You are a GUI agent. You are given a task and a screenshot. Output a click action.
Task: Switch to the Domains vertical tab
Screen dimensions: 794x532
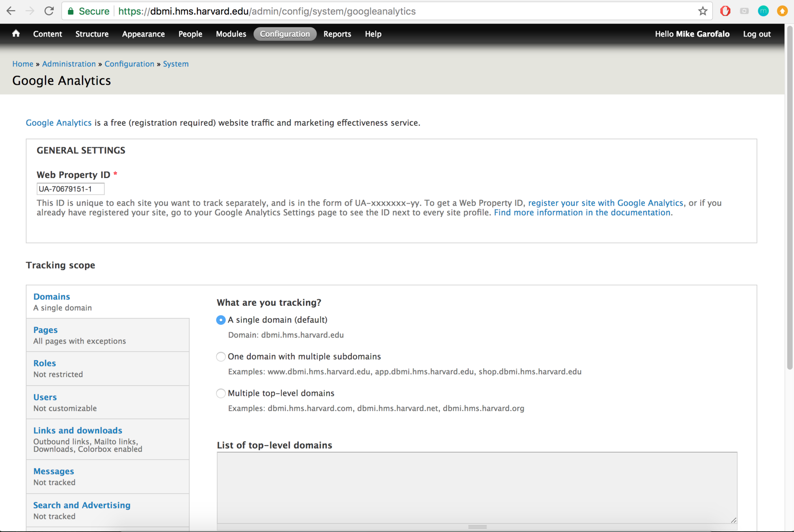point(108,301)
